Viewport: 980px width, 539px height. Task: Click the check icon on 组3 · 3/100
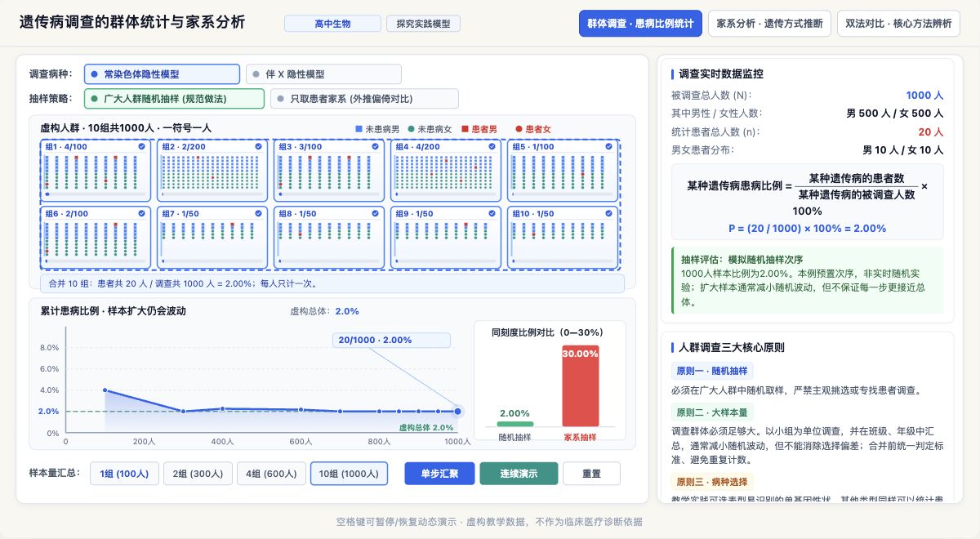pos(376,146)
